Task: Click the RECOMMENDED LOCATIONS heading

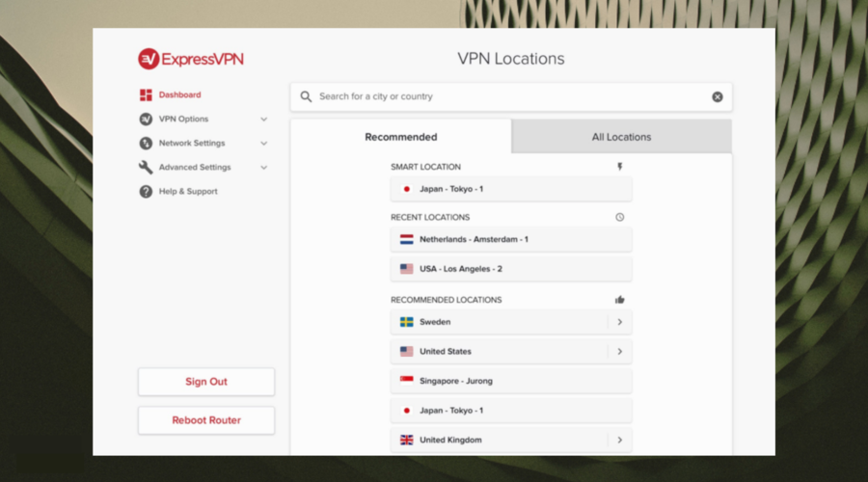Action: click(x=446, y=300)
